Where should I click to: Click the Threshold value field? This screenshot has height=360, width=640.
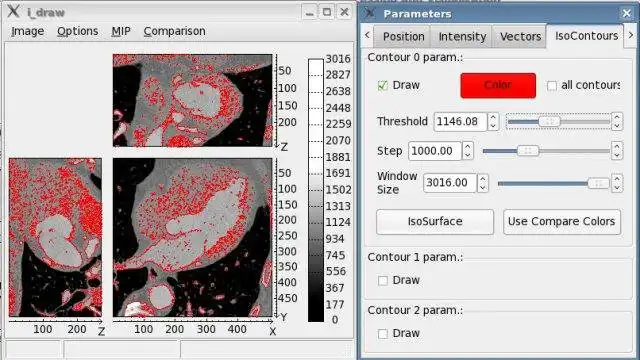(460, 122)
